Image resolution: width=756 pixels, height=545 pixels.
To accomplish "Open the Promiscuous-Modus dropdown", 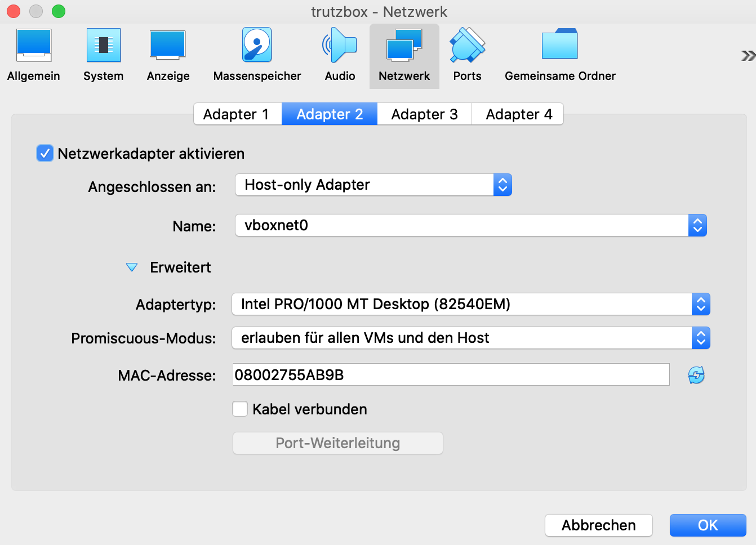I will click(470, 338).
